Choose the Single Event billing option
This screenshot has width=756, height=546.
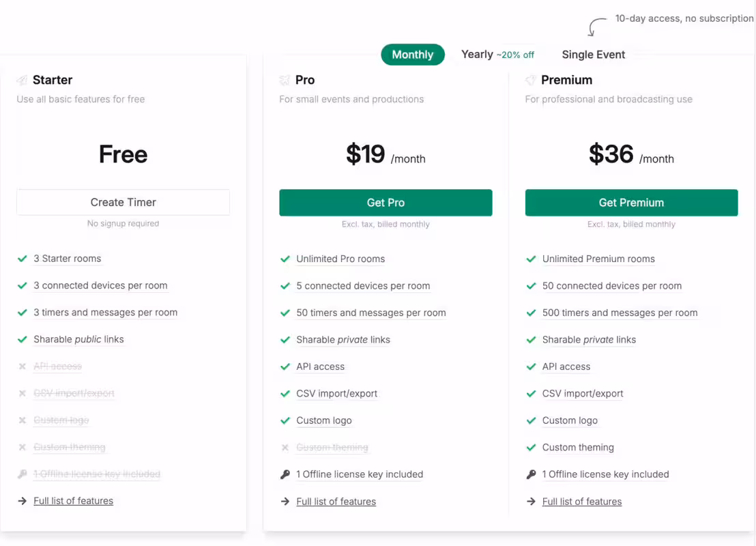pyautogui.click(x=594, y=55)
